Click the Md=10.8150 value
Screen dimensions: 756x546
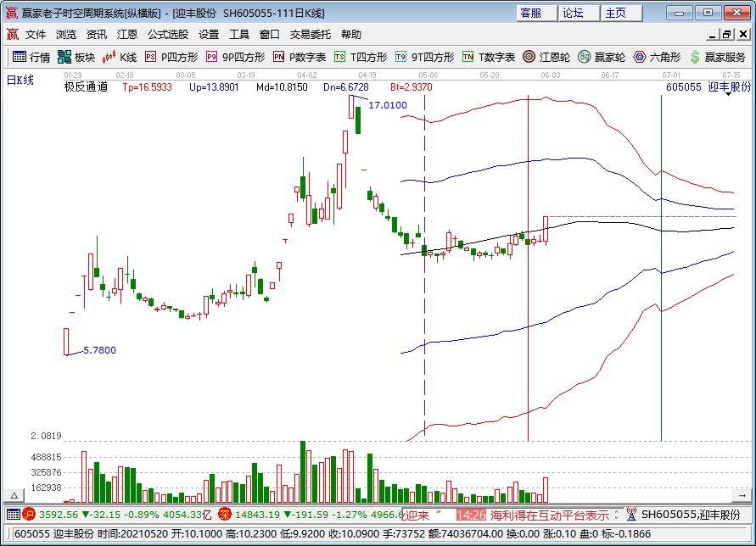coord(282,87)
